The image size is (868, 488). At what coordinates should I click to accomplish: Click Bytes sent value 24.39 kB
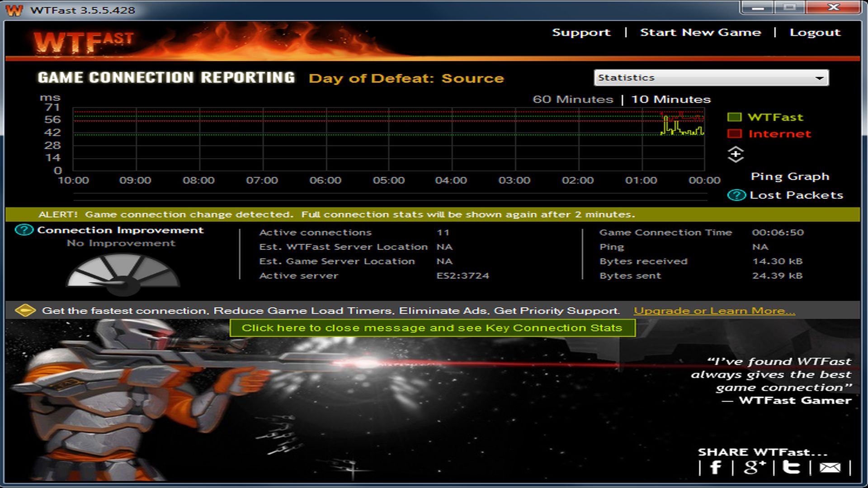(x=777, y=276)
